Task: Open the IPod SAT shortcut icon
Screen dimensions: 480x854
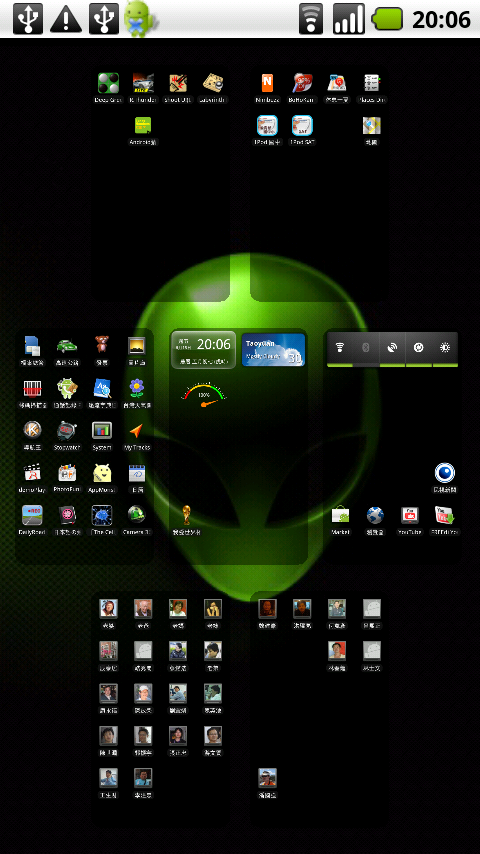Action: pos(302,125)
